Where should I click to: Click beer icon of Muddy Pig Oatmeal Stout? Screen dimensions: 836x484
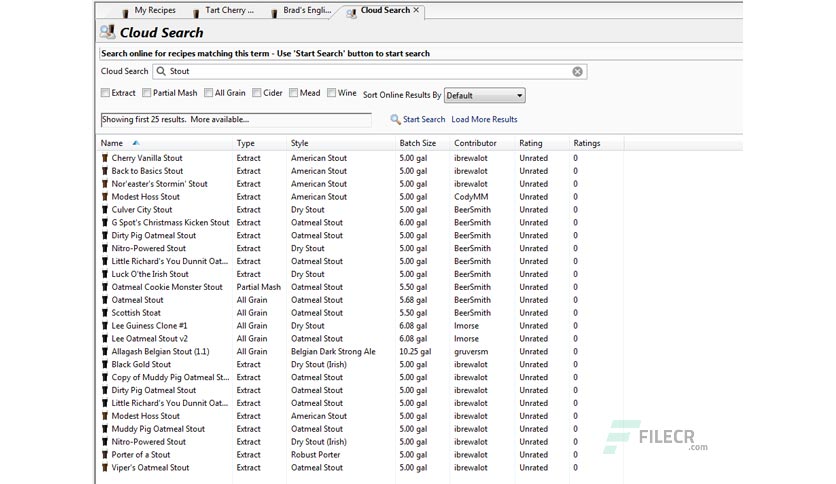point(105,429)
